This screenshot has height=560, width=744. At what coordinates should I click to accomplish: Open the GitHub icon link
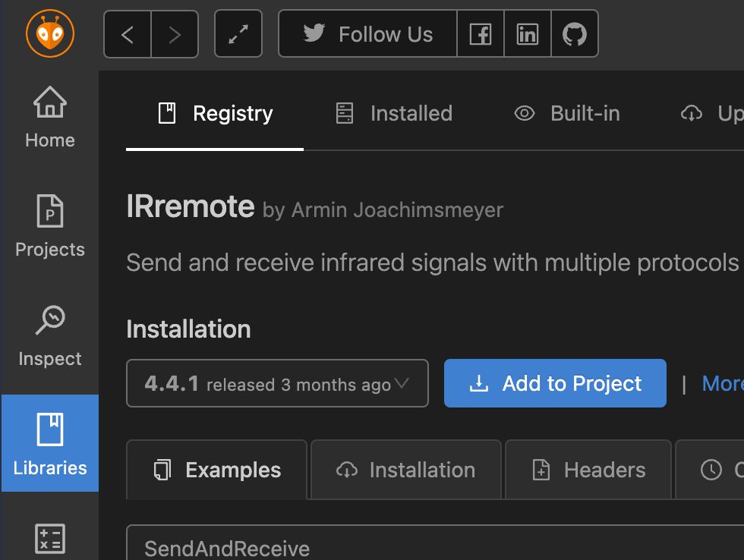(x=575, y=33)
